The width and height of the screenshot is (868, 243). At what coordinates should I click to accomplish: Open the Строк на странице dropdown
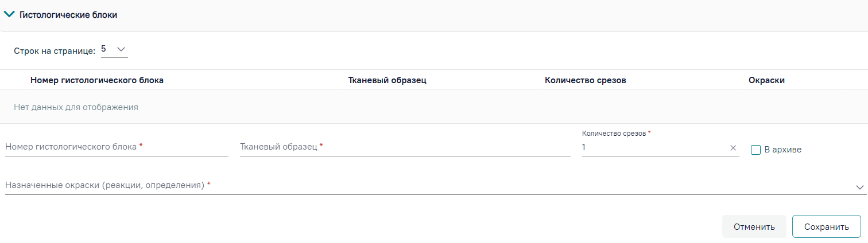coord(121,50)
